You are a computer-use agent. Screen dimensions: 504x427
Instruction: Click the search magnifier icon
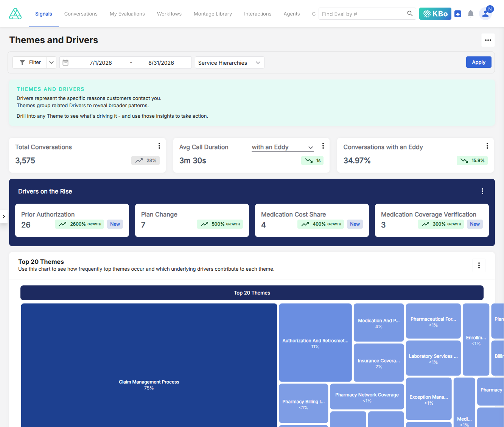(410, 14)
